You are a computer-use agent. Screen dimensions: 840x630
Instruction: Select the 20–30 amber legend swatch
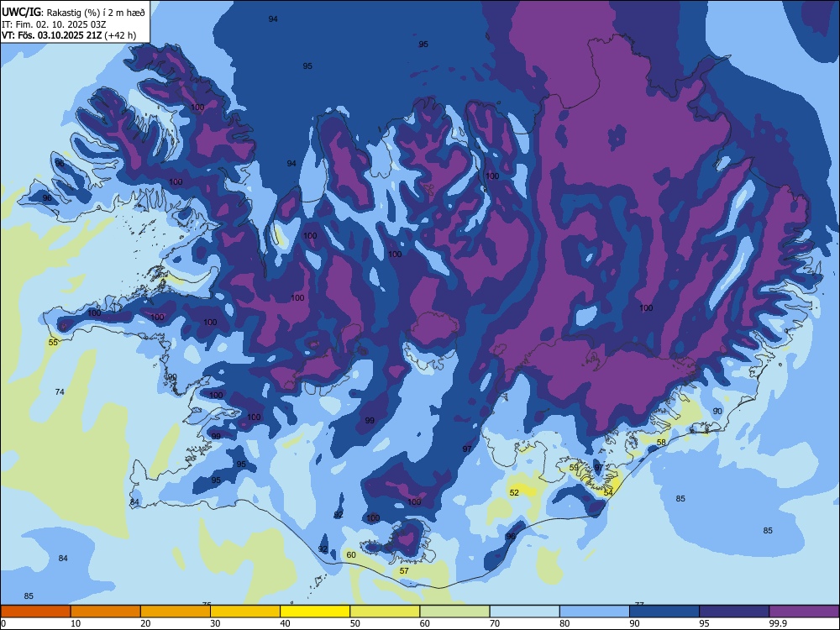point(176,612)
